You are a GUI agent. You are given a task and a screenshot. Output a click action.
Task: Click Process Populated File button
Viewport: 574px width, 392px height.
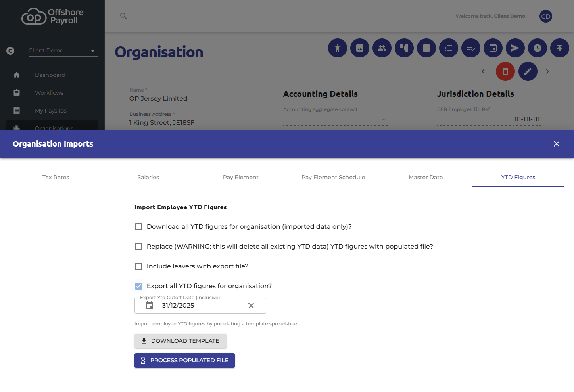(184, 360)
